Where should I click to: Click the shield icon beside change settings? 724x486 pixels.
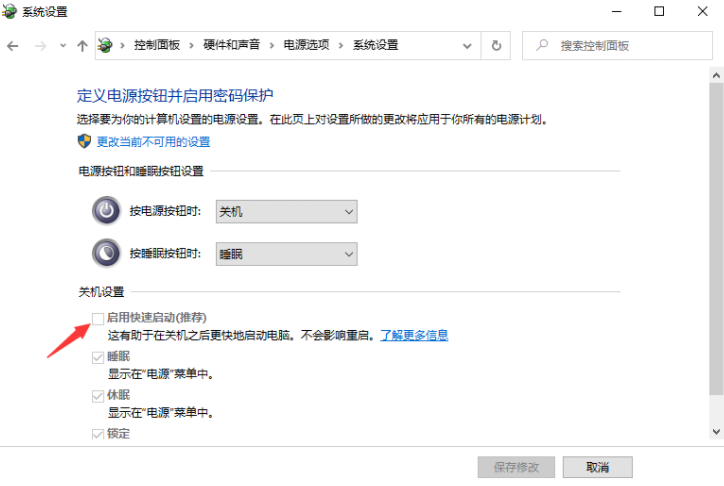coord(85,141)
